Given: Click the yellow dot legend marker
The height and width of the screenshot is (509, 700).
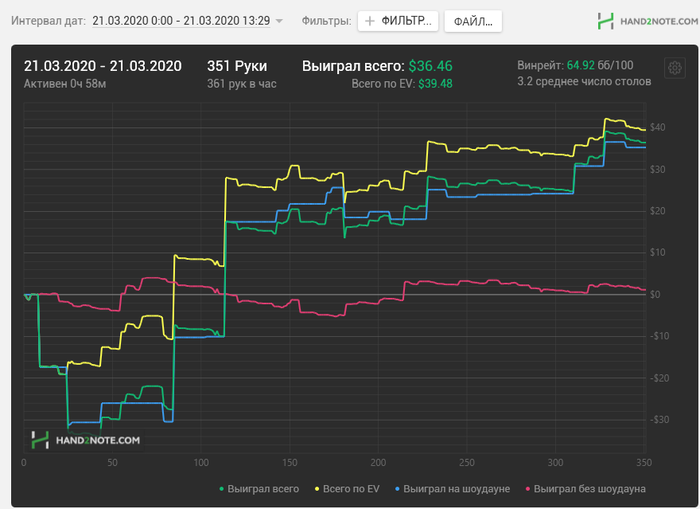Looking at the screenshot, I should coord(317,489).
